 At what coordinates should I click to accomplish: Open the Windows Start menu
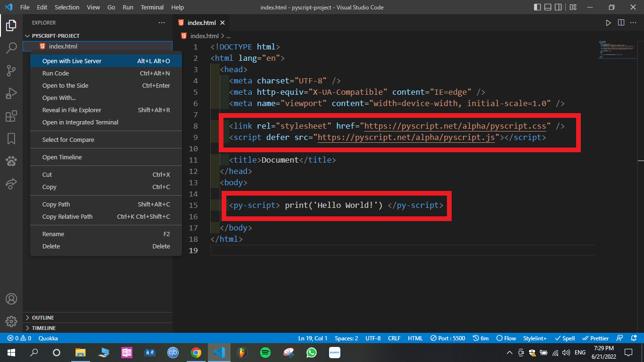coord(11,353)
